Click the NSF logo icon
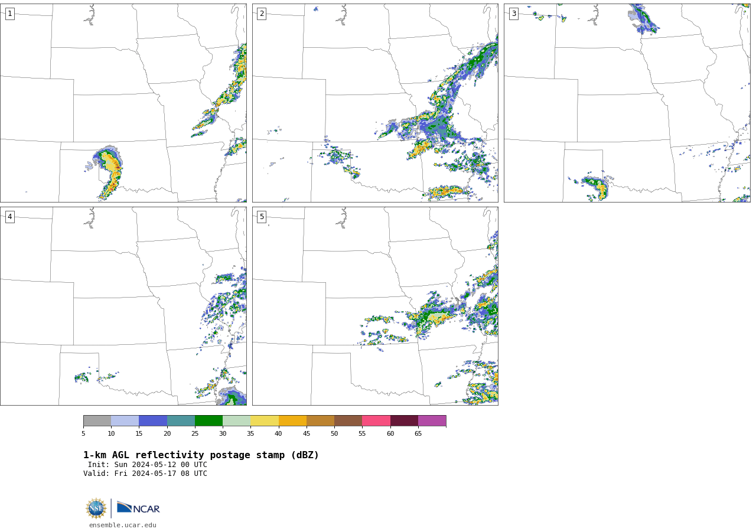Viewport: 756px width, 532px height. coord(96,508)
